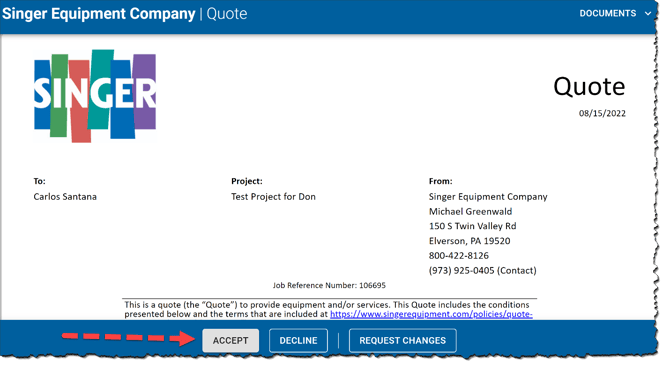
Task: Click the REQUEST CHANGES button
Action: [403, 340]
